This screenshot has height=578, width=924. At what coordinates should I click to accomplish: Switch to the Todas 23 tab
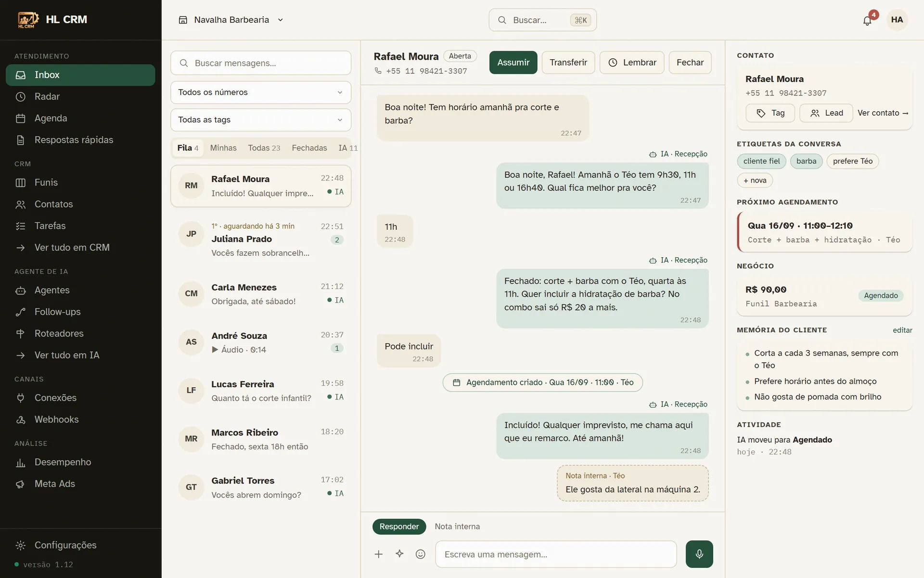point(264,148)
